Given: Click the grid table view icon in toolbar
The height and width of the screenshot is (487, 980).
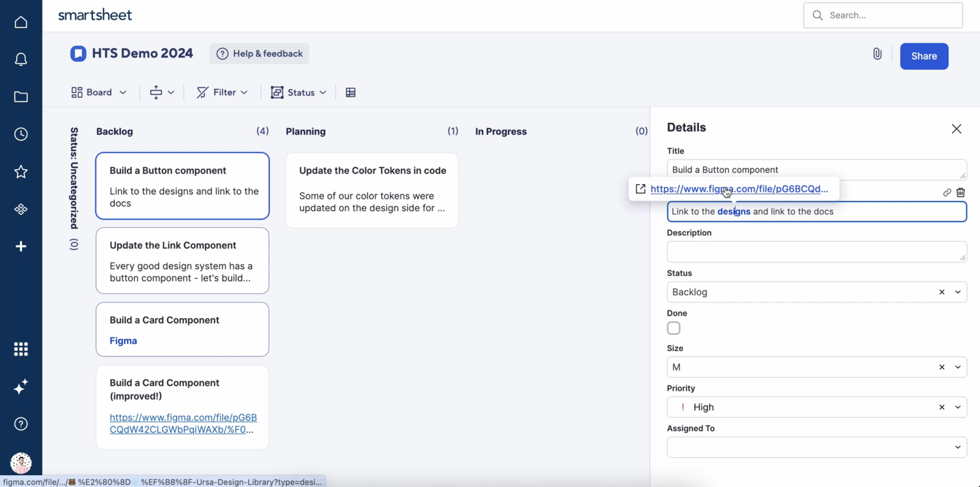Looking at the screenshot, I should point(350,92).
